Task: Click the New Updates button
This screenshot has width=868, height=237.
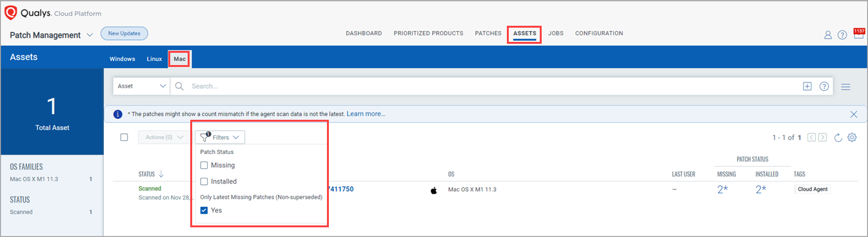Action: click(124, 33)
